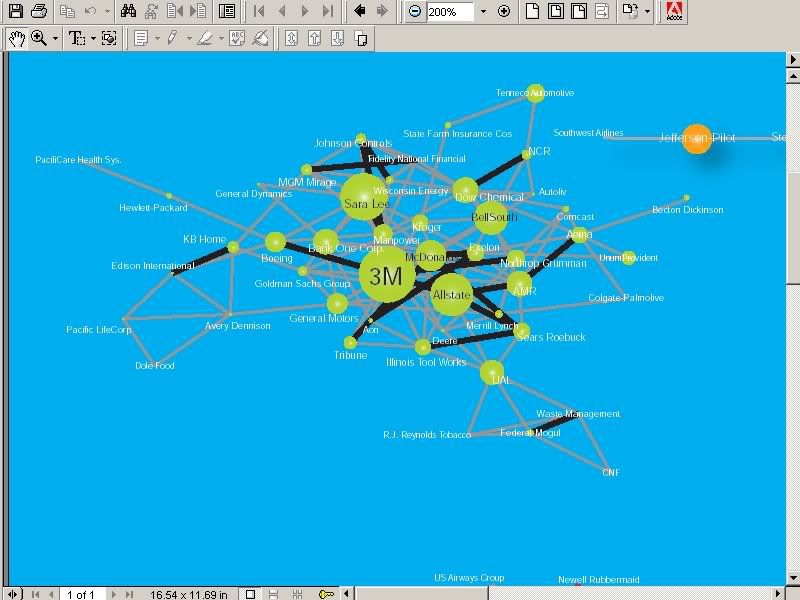Screen dimensions: 800x600
Task: Click the zoom in plus button
Action: point(503,12)
